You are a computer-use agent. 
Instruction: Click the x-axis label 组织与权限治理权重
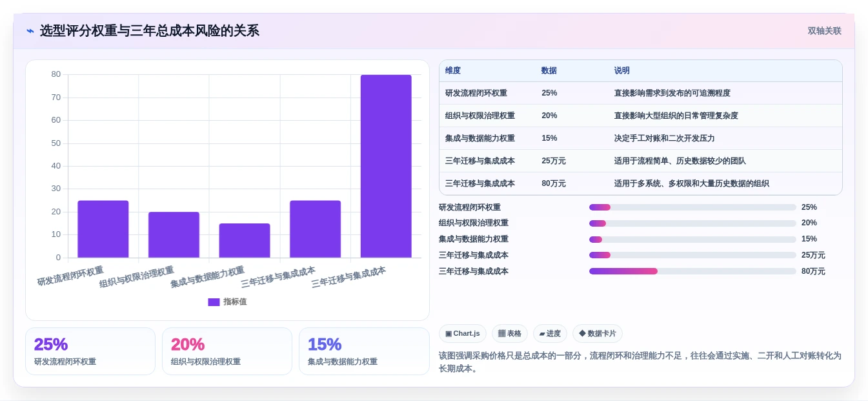click(x=137, y=277)
